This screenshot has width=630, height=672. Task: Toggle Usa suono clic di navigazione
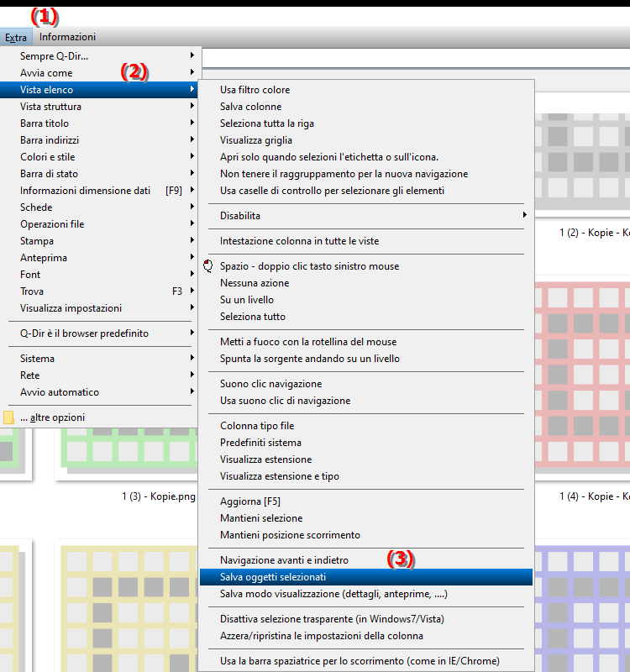click(x=366, y=401)
